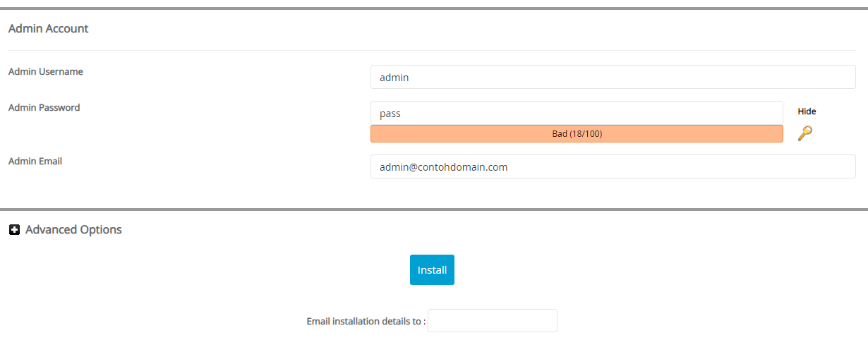This screenshot has width=868, height=340.
Task: Click the Email installation details input box
Action: click(x=492, y=321)
